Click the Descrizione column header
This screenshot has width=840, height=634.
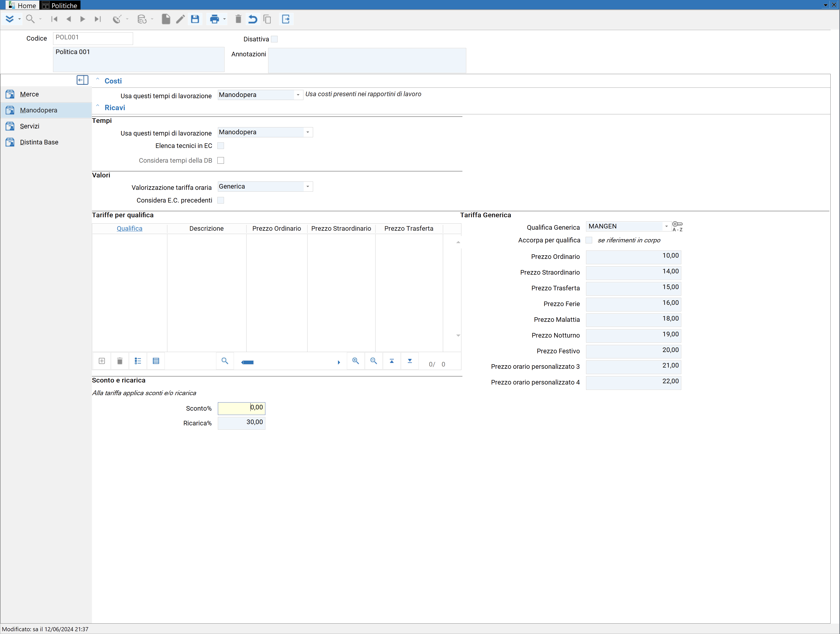point(207,228)
